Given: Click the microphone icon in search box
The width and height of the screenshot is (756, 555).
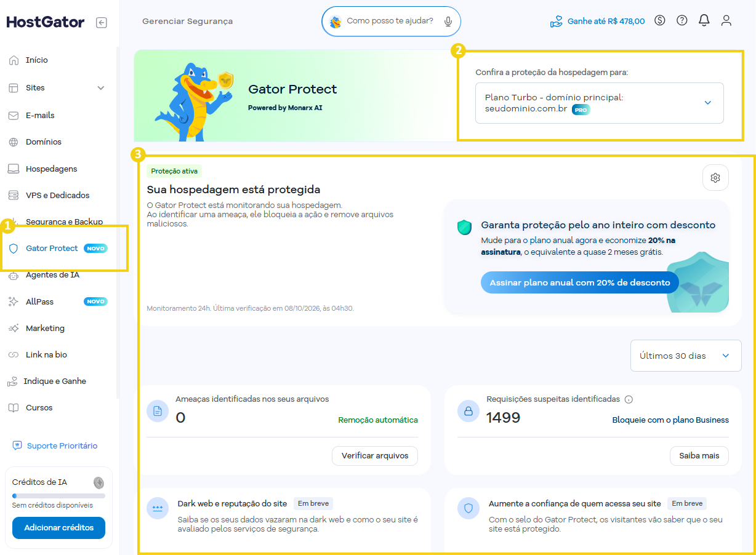Looking at the screenshot, I should (448, 22).
